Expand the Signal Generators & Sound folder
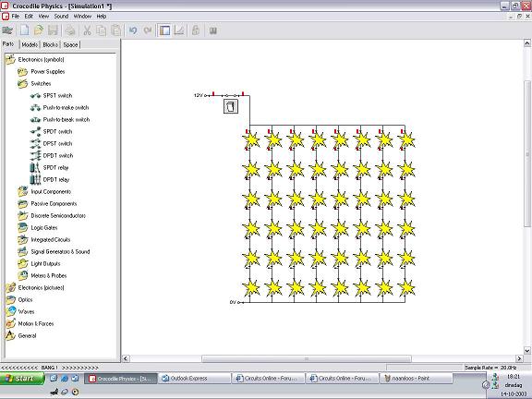Viewport: 532px width, 399px height. 23,251
